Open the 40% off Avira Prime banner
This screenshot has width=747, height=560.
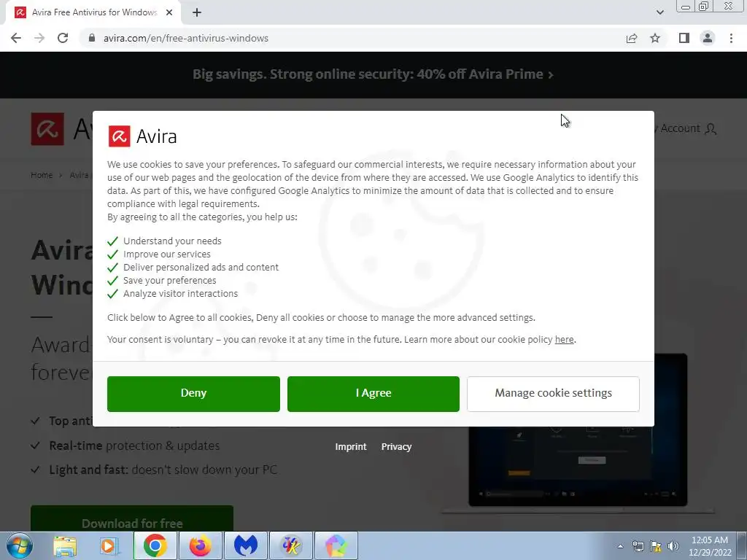click(373, 74)
